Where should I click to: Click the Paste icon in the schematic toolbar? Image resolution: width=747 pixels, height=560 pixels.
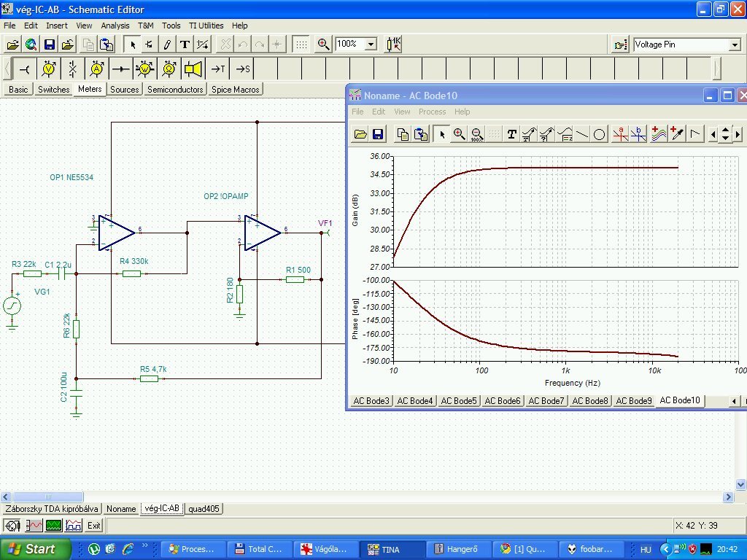pyautogui.click(x=107, y=44)
